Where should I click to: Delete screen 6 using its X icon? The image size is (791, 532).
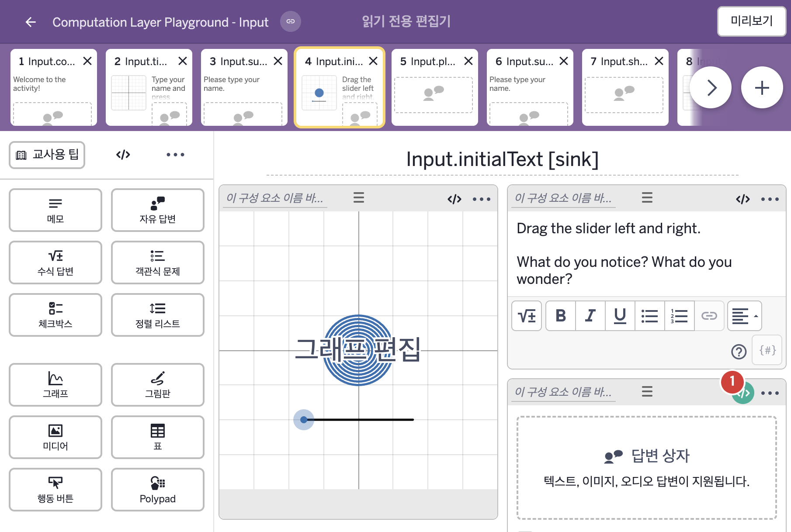pos(564,61)
